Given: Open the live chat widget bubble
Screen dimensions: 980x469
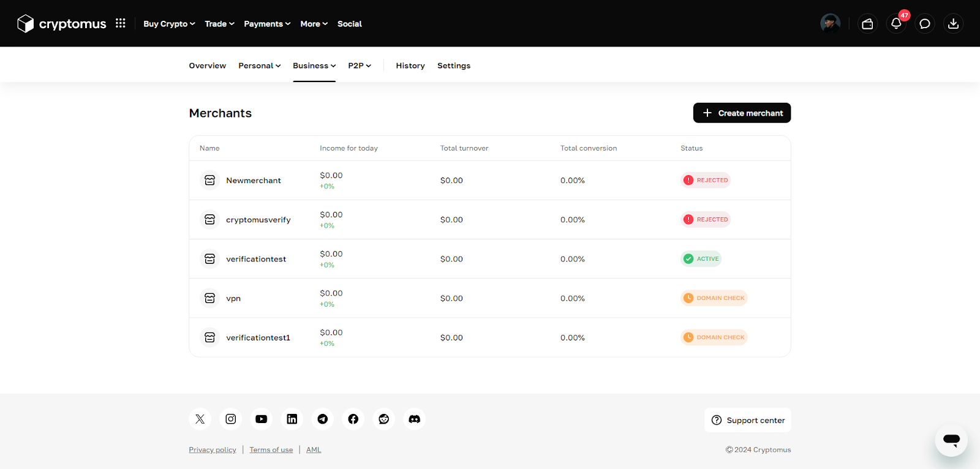Looking at the screenshot, I should [x=951, y=440].
